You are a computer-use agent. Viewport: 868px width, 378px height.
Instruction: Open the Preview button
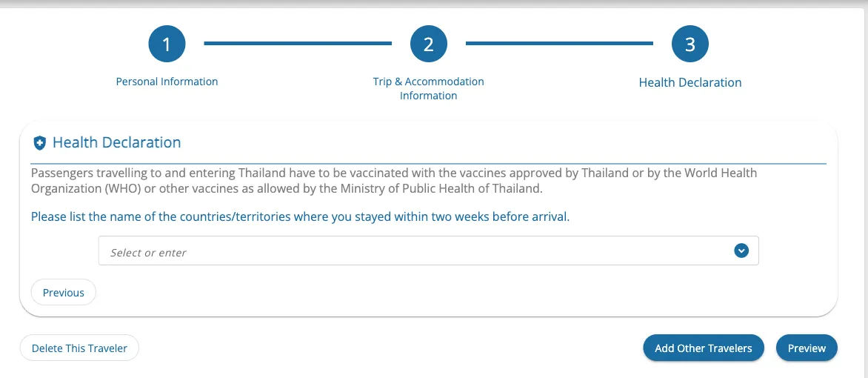[x=807, y=348]
